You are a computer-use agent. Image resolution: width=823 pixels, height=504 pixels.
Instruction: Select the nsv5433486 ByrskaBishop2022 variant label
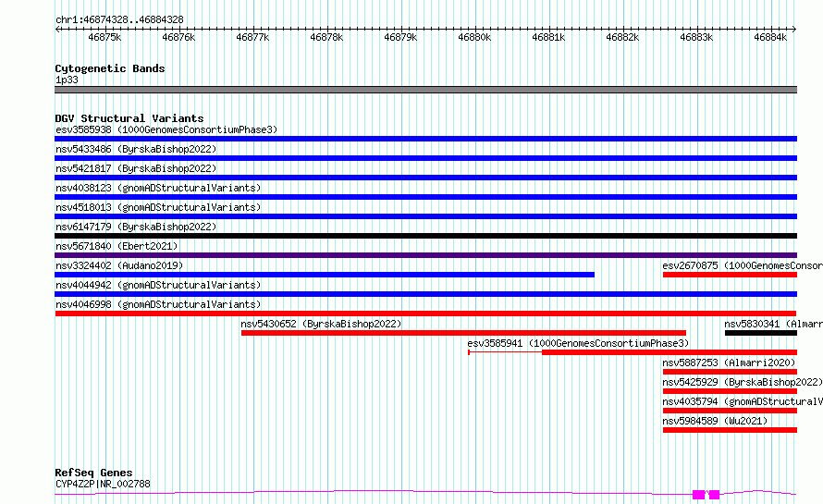click(136, 149)
